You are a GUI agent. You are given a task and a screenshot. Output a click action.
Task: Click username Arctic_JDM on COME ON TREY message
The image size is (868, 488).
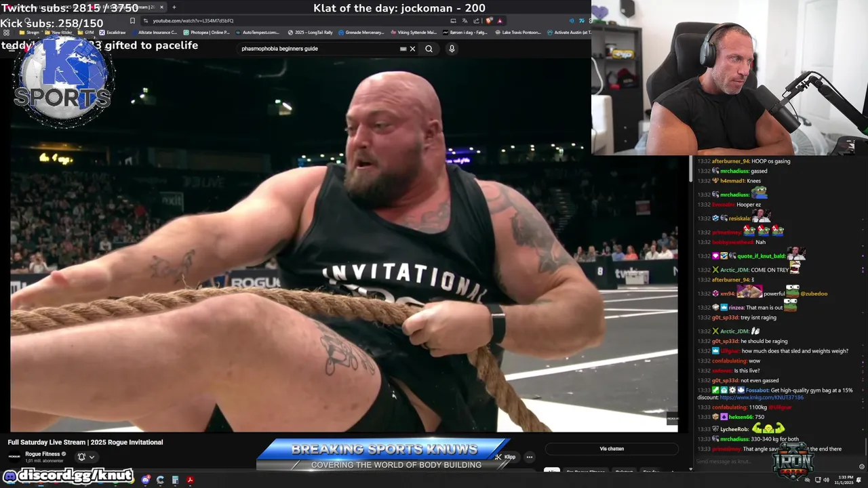coord(734,270)
